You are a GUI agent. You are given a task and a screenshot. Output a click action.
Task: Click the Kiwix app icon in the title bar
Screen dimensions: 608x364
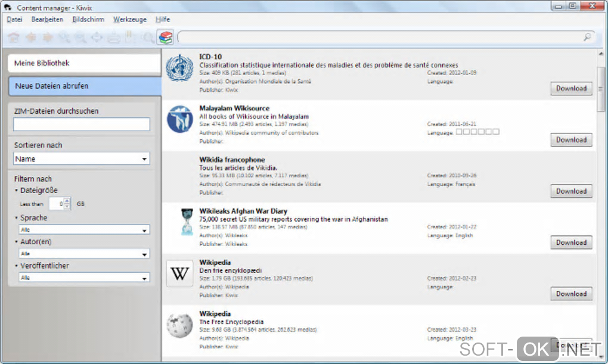7,7
